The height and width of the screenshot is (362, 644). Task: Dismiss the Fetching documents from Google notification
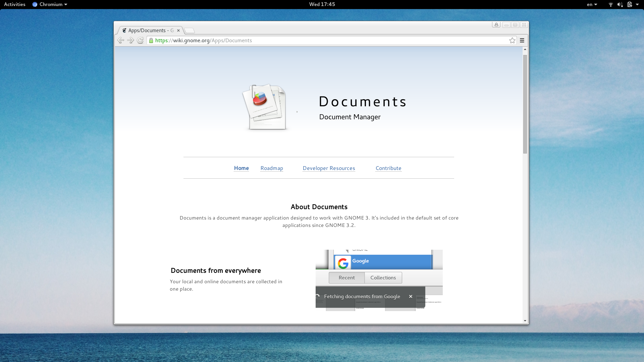coord(411,297)
